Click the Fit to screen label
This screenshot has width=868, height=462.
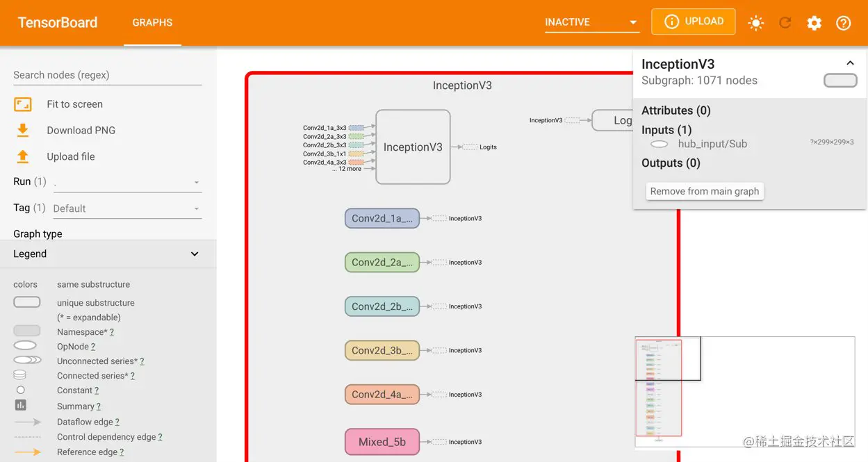(75, 104)
